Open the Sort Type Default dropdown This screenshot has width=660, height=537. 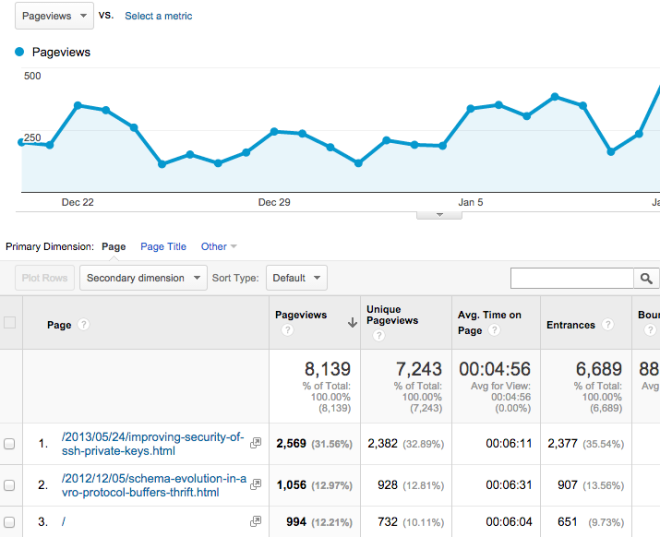coord(297,278)
